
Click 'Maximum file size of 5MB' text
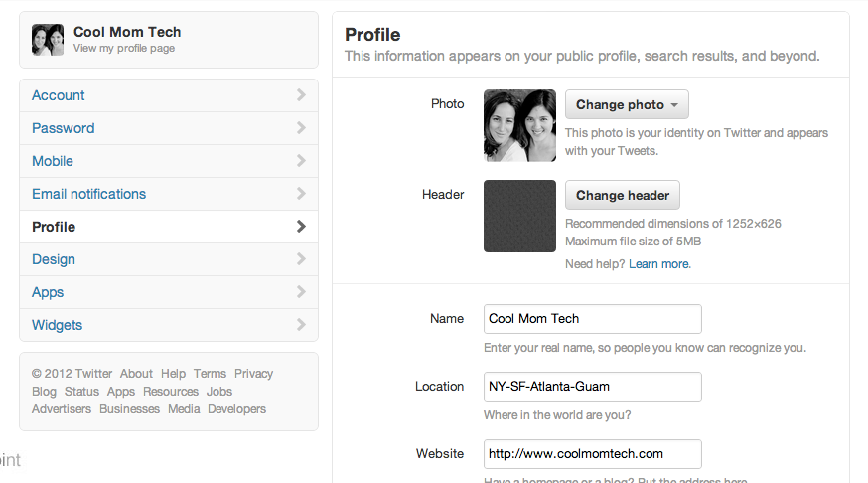pos(634,241)
